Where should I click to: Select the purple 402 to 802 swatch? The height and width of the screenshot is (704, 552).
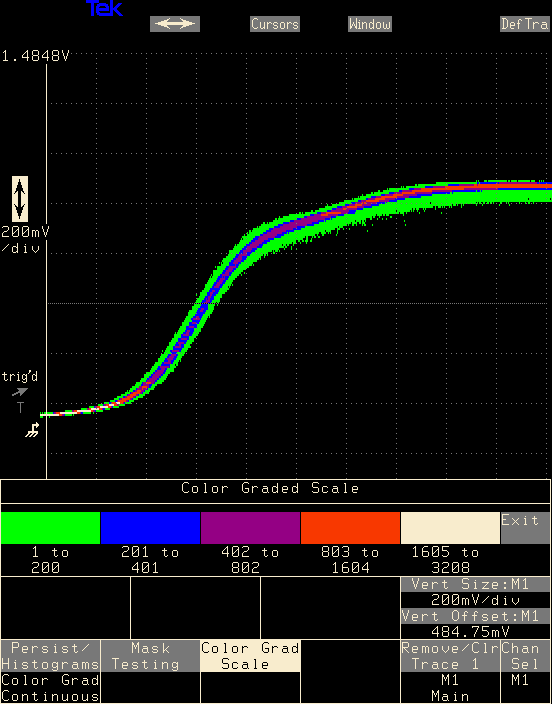pos(250,528)
